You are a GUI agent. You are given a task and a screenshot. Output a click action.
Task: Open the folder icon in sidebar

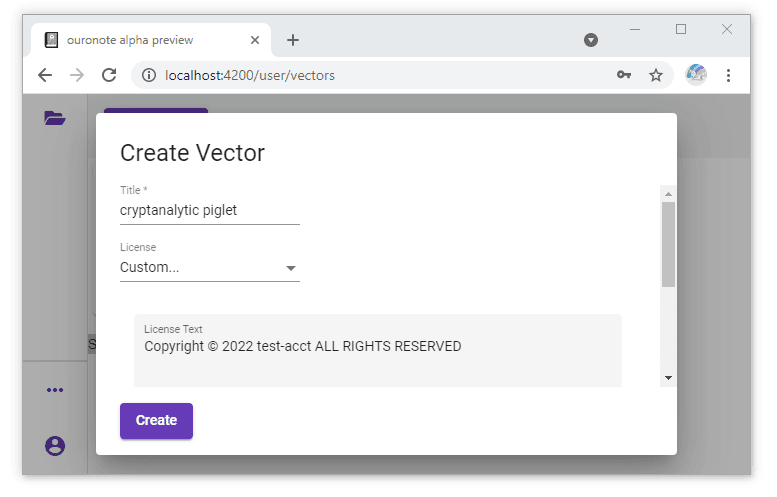click(x=55, y=119)
